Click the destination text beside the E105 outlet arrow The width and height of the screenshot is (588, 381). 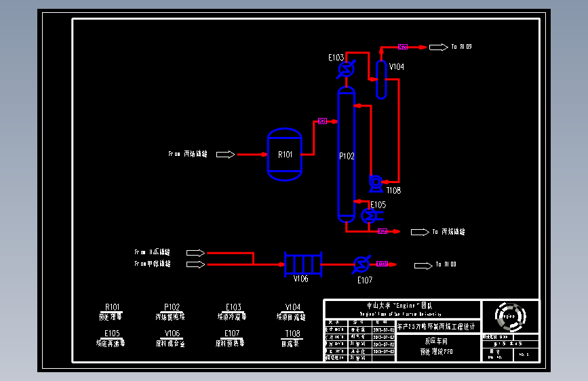tap(449, 232)
